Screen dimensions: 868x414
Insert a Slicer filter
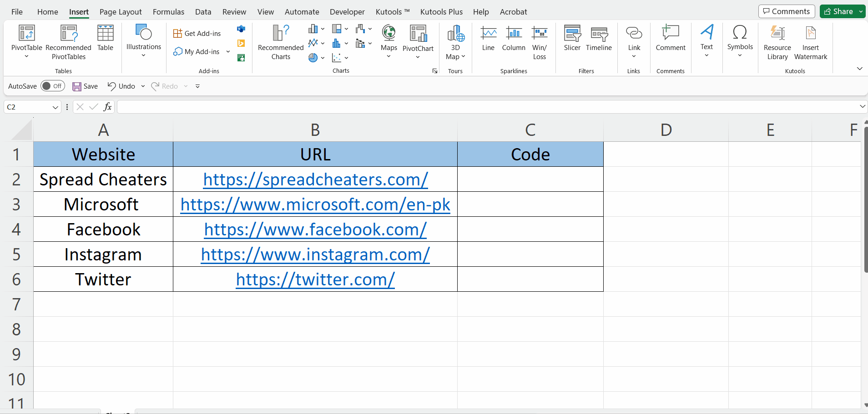pos(572,38)
